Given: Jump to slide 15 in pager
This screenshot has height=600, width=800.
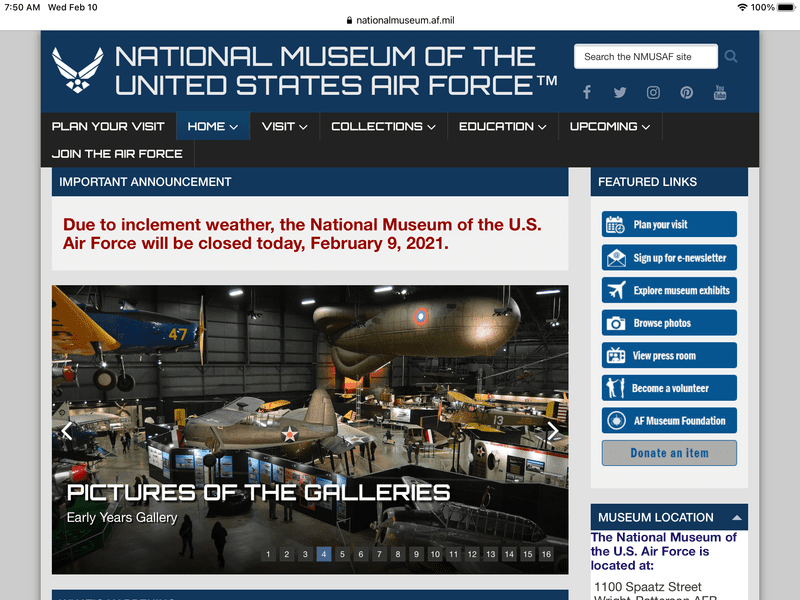Looking at the screenshot, I should point(528,554).
